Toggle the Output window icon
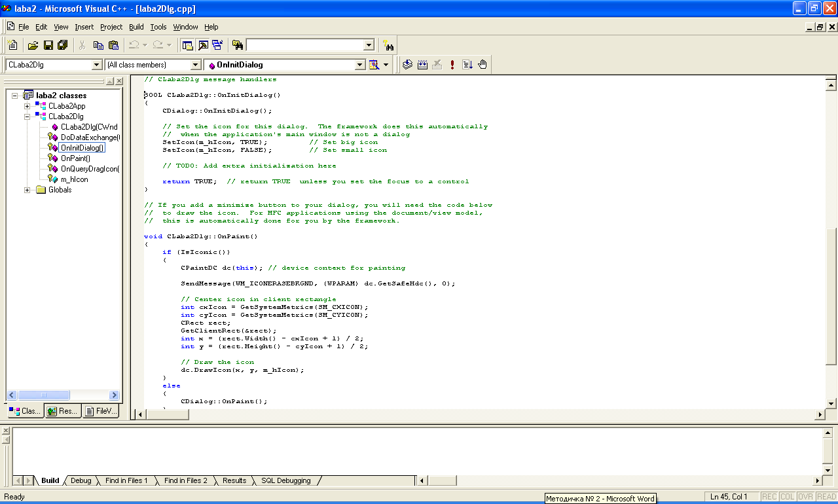 click(202, 45)
